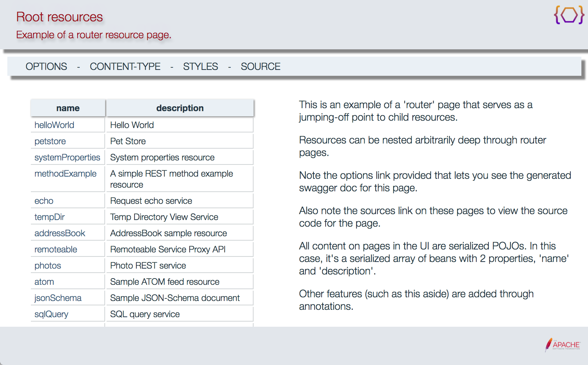The width and height of the screenshot is (588, 365).
Task: Open the tempDir resource link
Action: (50, 217)
